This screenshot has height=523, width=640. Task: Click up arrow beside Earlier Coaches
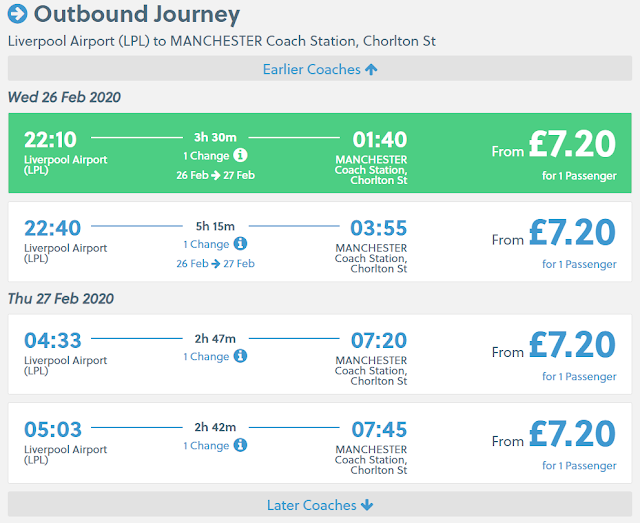(x=371, y=69)
